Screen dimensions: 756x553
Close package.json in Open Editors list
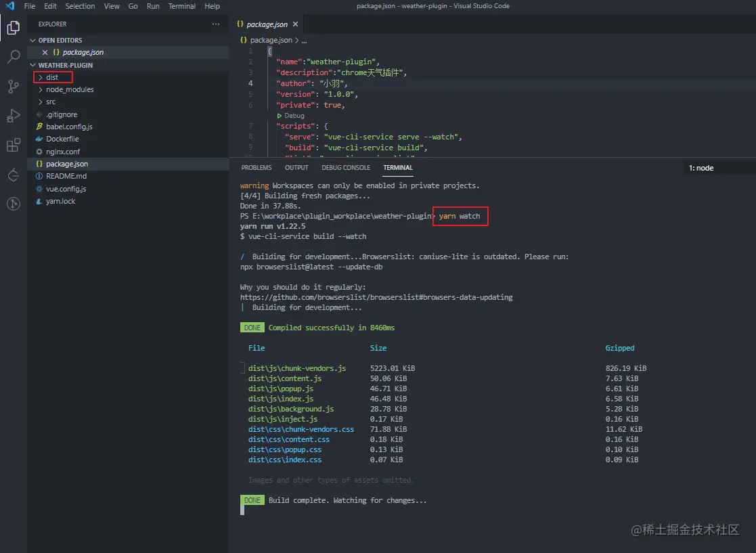point(45,52)
